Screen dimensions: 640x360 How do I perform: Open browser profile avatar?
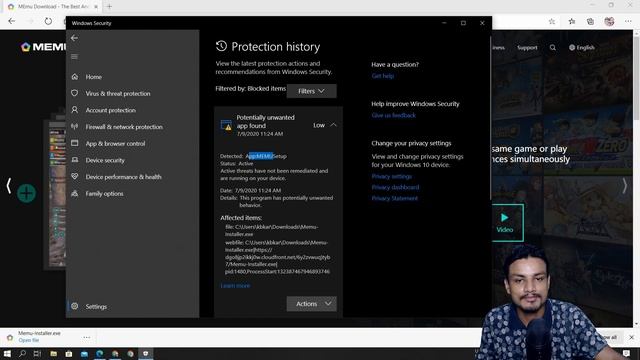609,21
